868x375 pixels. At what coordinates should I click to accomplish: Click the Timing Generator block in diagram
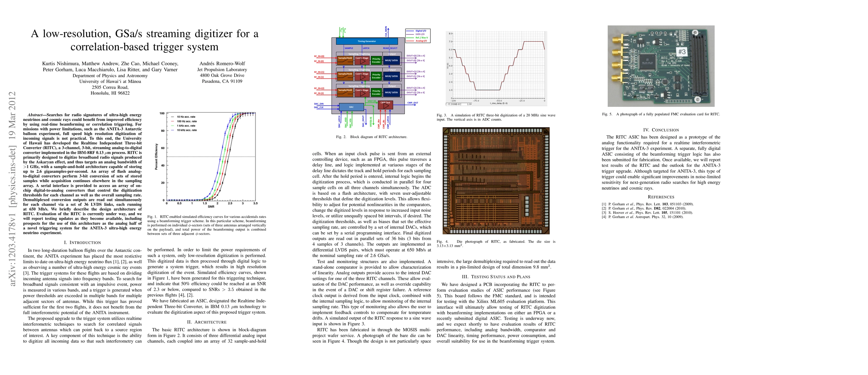(x=367, y=41)
